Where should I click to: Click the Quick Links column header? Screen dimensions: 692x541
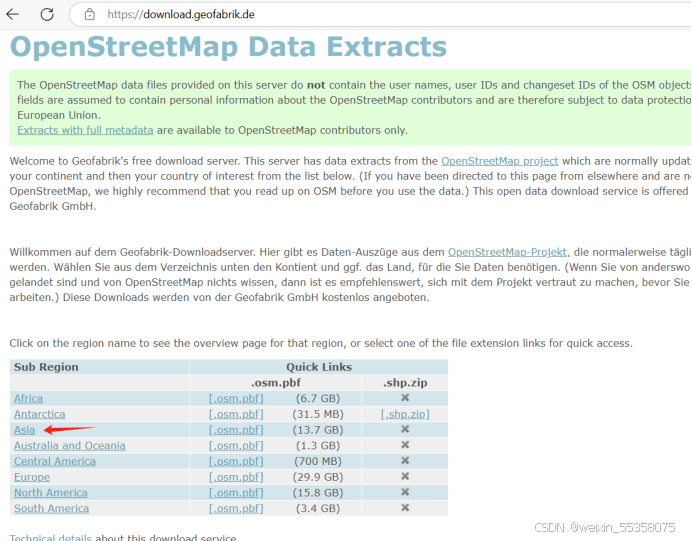click(319, 367)
